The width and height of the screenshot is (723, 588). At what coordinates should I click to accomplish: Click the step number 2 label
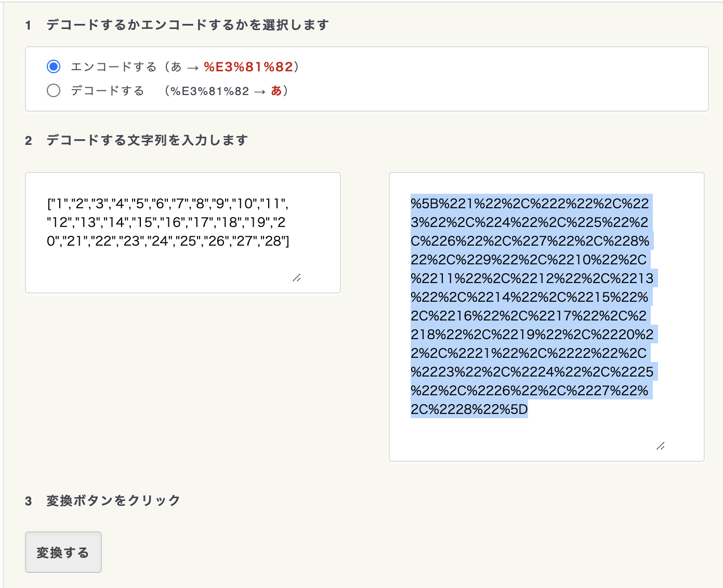pyautogui.click(x=29, y=141)
